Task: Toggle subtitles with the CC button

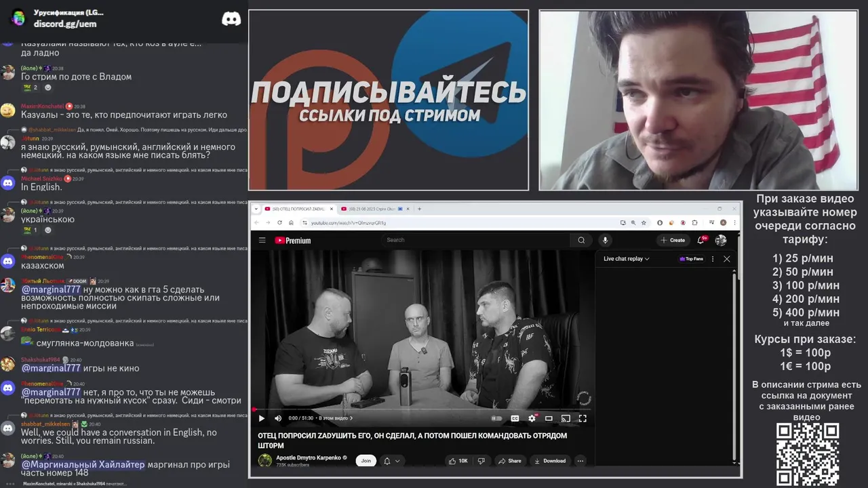Action: point(515,418)
